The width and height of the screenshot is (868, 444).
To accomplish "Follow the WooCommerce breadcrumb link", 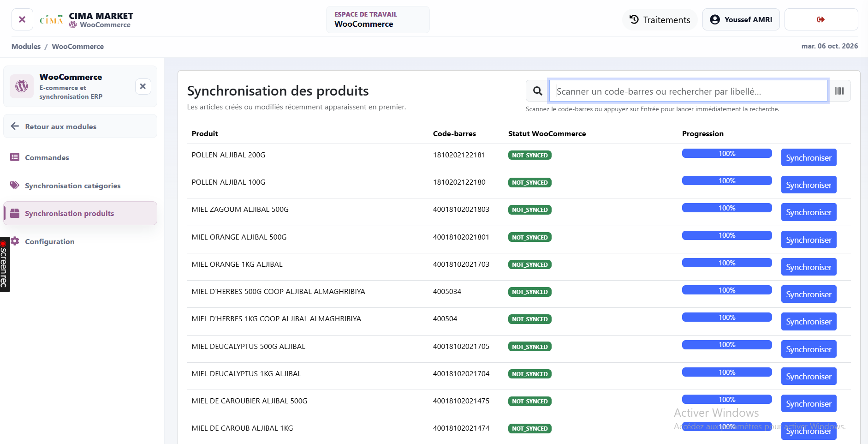I will pos(77,46).
